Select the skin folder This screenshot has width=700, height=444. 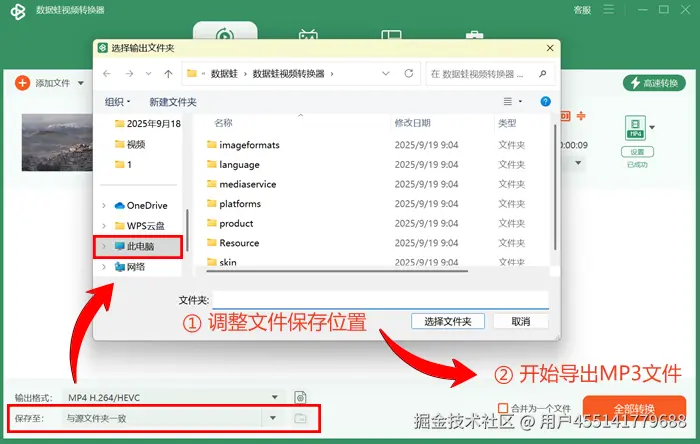[221, 262]
